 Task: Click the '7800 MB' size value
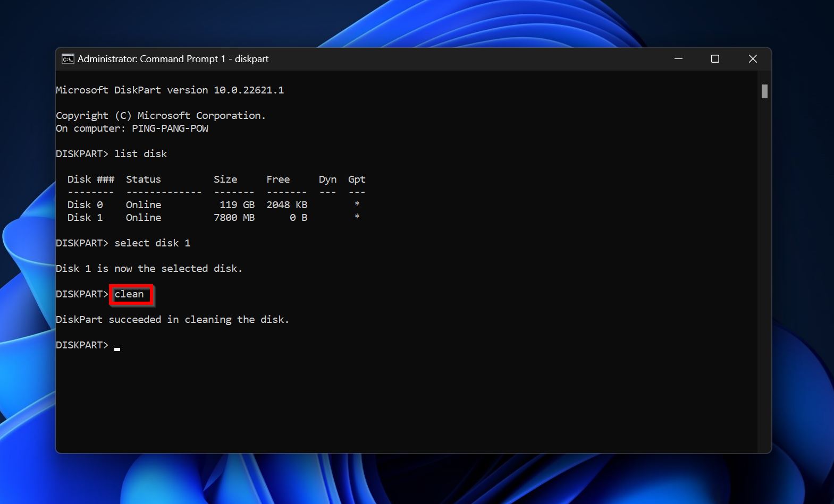pos(234,218)
